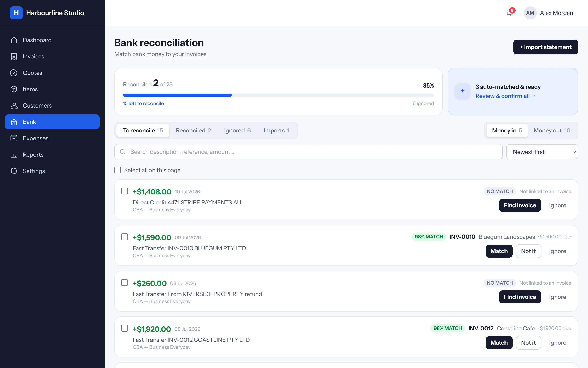This screenshot has height=368, width=588.
Task: Click the Import statement button
Action: (x=546, y=47)
